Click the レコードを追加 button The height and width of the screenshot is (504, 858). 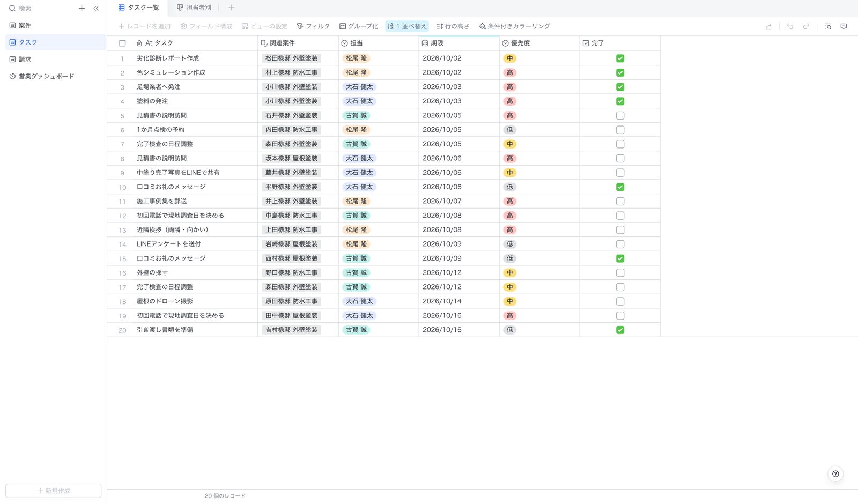(144, 26)
